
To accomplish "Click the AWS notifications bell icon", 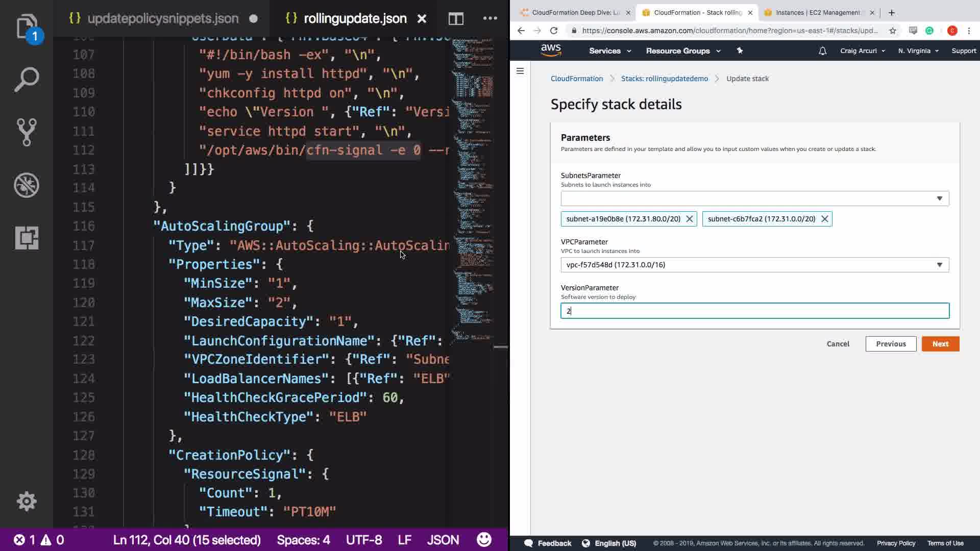I will (x=822, y=51).
